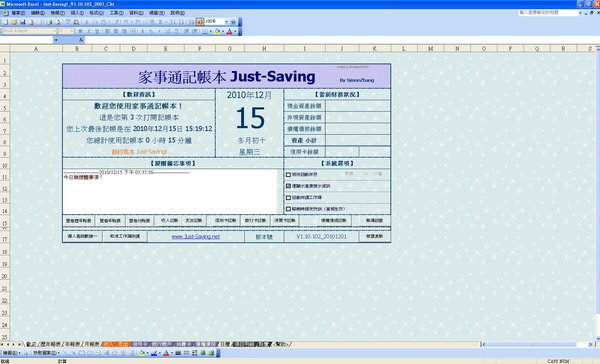Select the Rectangle shape tool in Drawing toolbar
This screenshot has height=364, width=600.
(82, 353)
